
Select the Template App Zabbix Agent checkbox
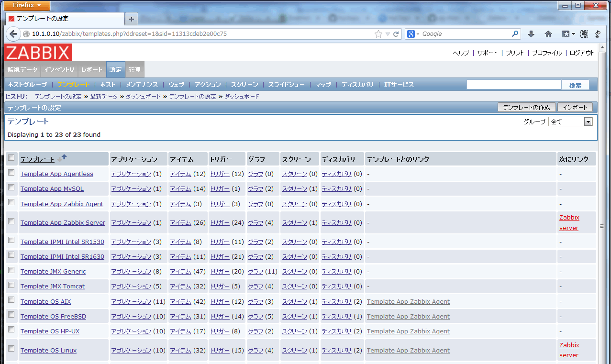(11, 202)
